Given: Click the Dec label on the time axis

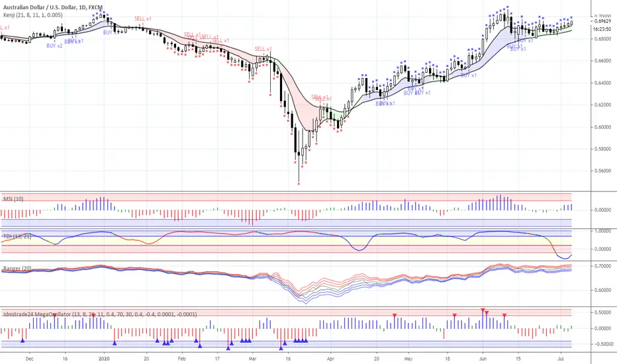Looking at the screenshot, I should click(28, 359).
